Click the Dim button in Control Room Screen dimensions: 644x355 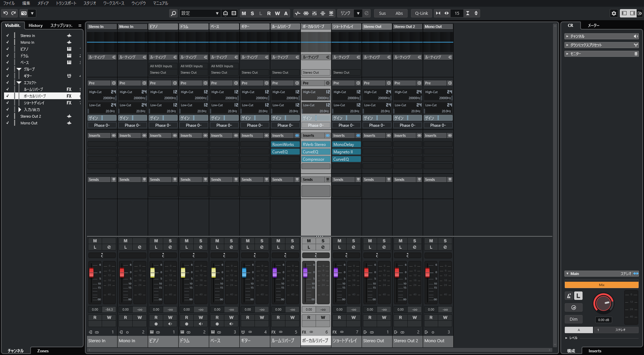click(573, 319)
